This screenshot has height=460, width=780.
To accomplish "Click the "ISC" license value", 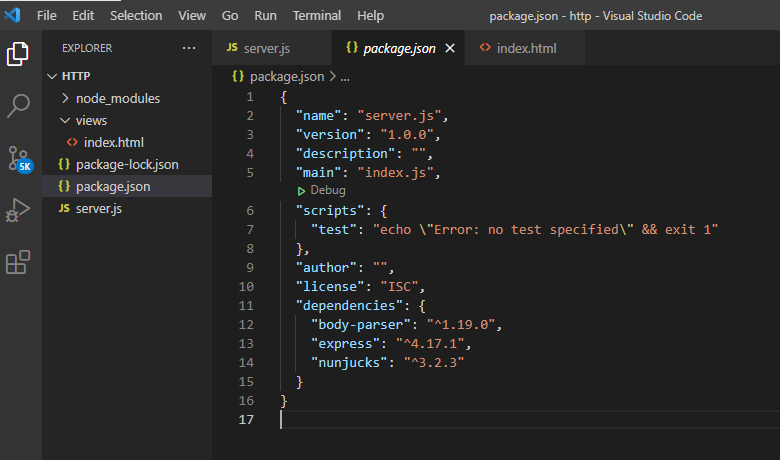I will [x=399, y=287].
